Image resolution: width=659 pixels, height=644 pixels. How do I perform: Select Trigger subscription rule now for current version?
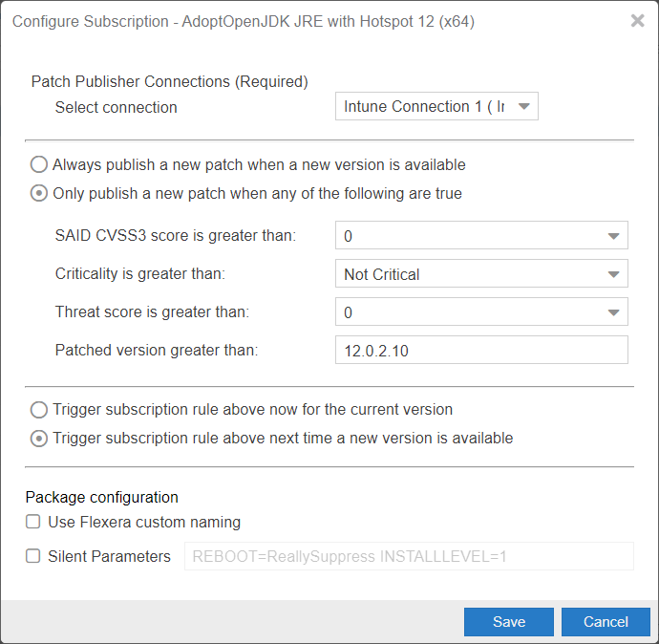[x=38, y=410]
